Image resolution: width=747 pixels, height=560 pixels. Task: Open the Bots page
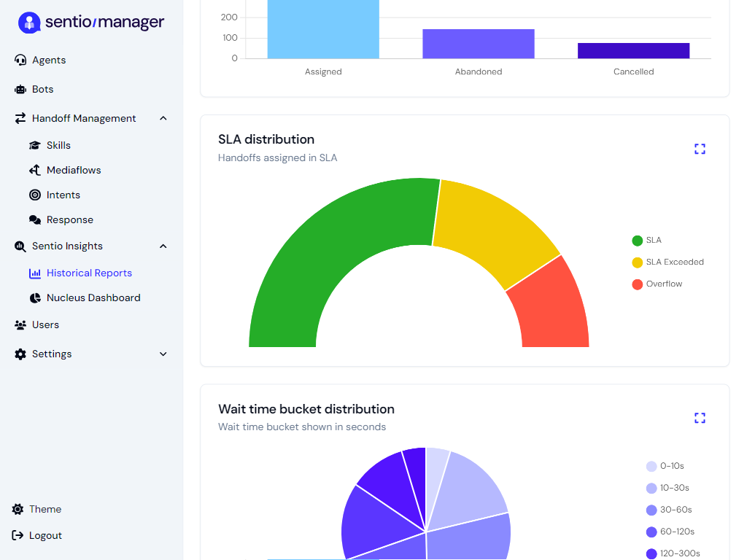click(42, 89)
